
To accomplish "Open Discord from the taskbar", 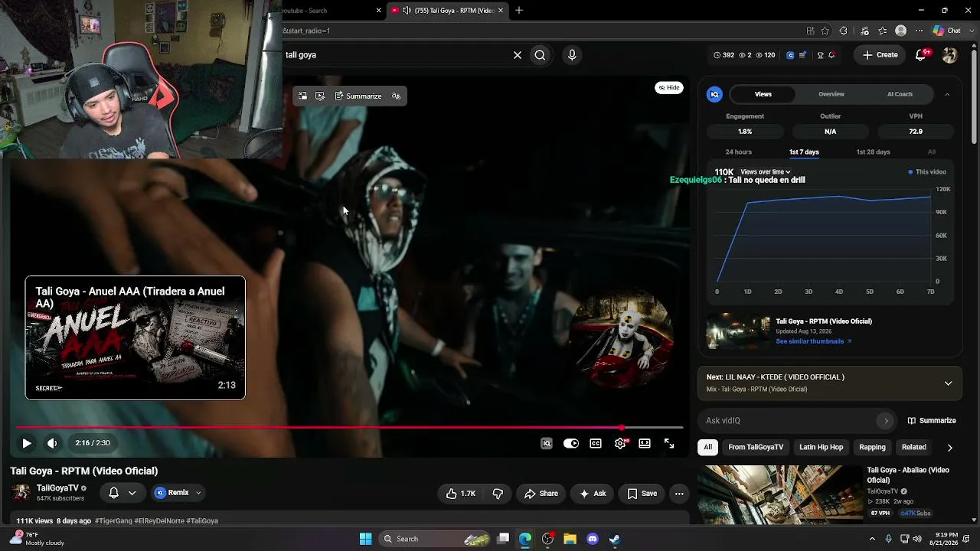I will point(593,539).
